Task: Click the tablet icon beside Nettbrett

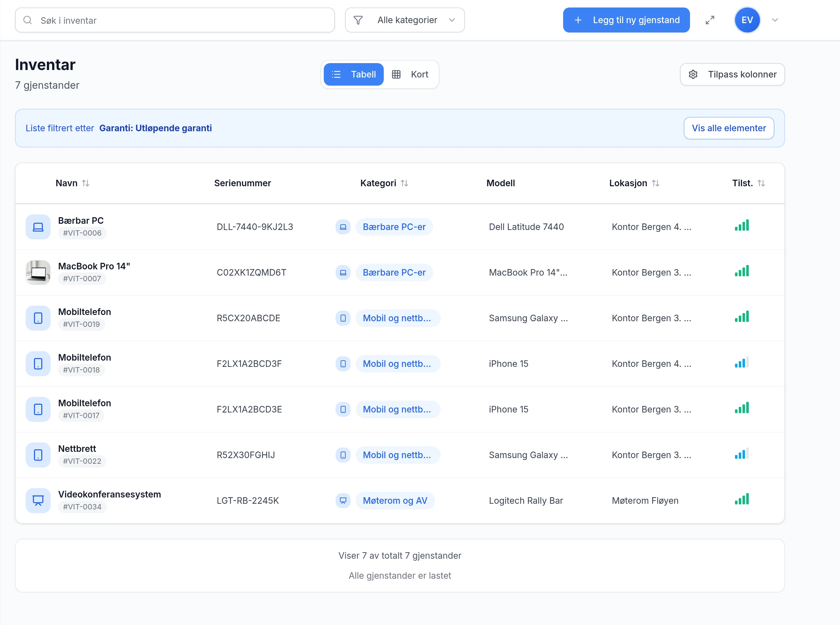Action: [38, 455]
